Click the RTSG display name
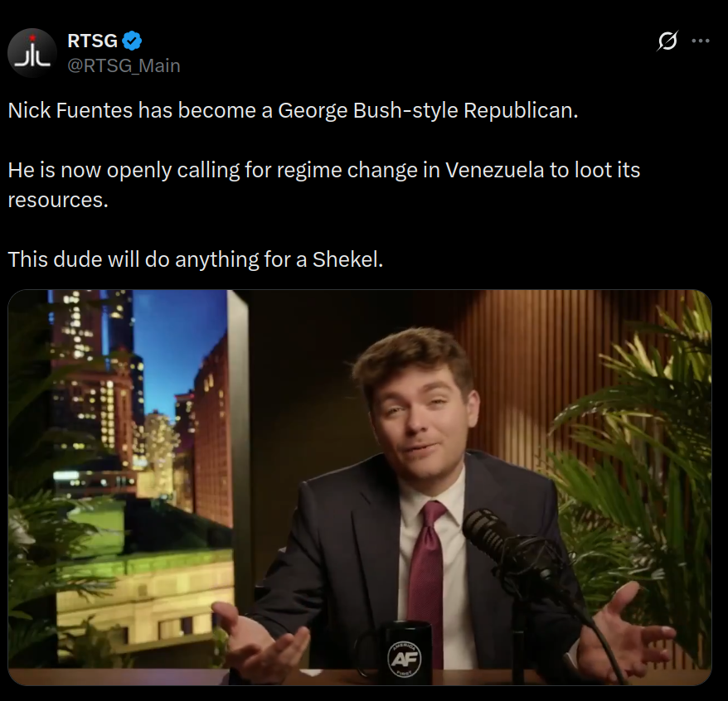Screen dimensions: 728x701 92,41
